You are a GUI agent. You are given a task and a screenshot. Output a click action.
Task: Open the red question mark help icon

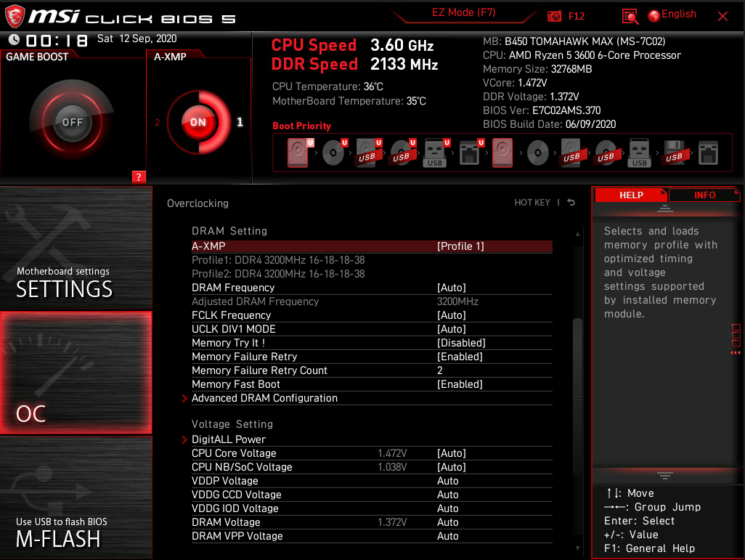[139, 176]
